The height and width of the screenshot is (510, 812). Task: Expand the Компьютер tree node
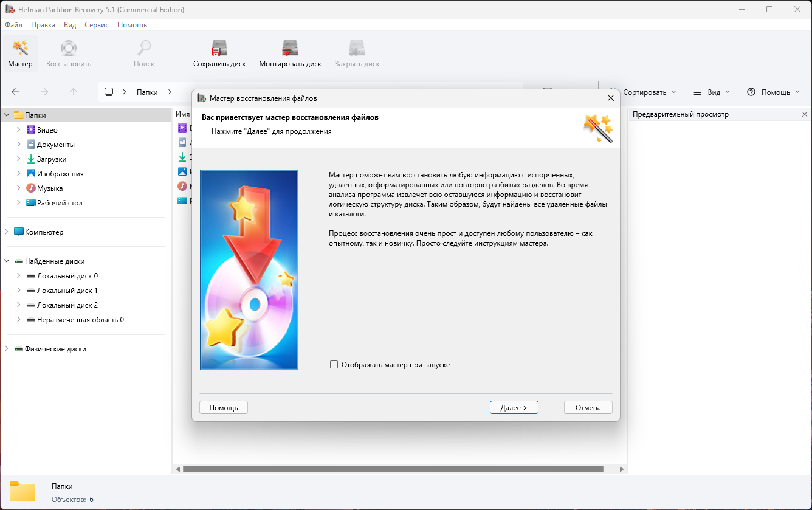click(x=7, y=232)
